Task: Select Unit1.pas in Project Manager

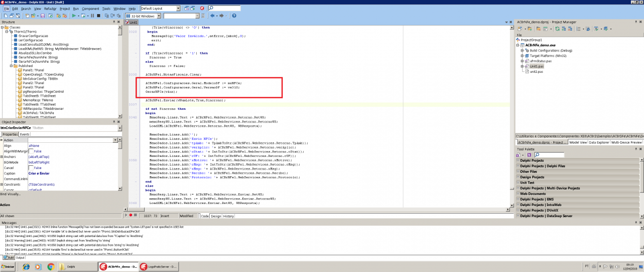Action: pos(537,66)
